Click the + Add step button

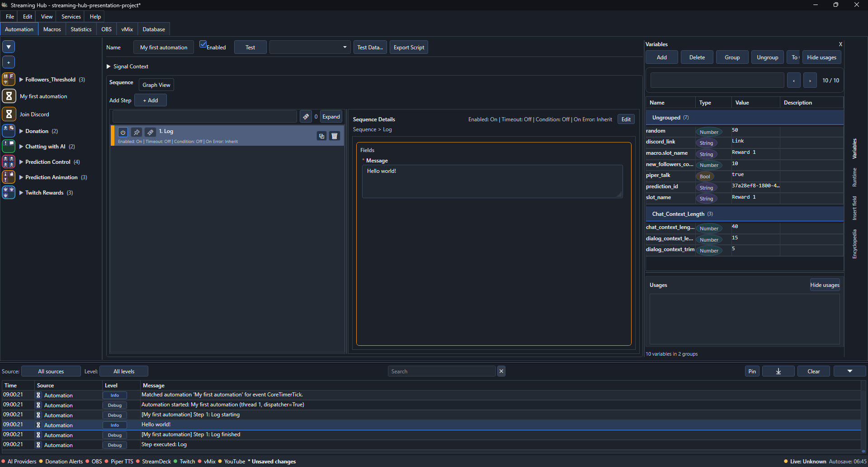[x=151, y=100]
